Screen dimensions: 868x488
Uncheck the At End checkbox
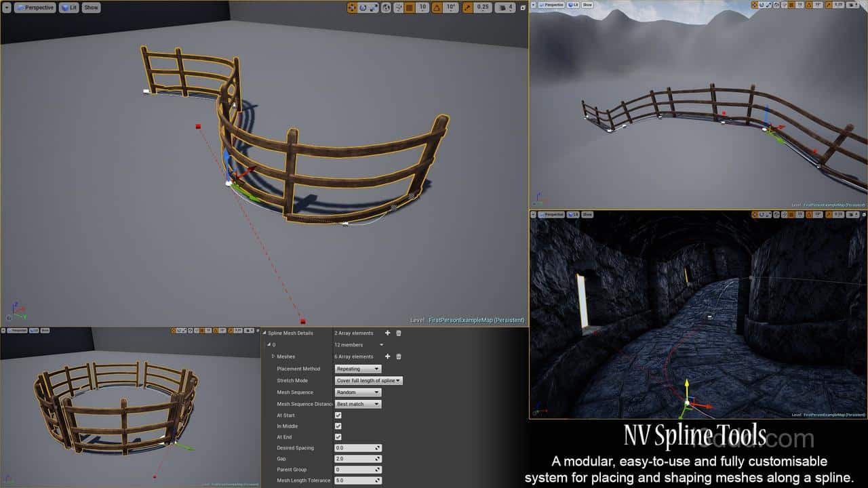point(338,437)
